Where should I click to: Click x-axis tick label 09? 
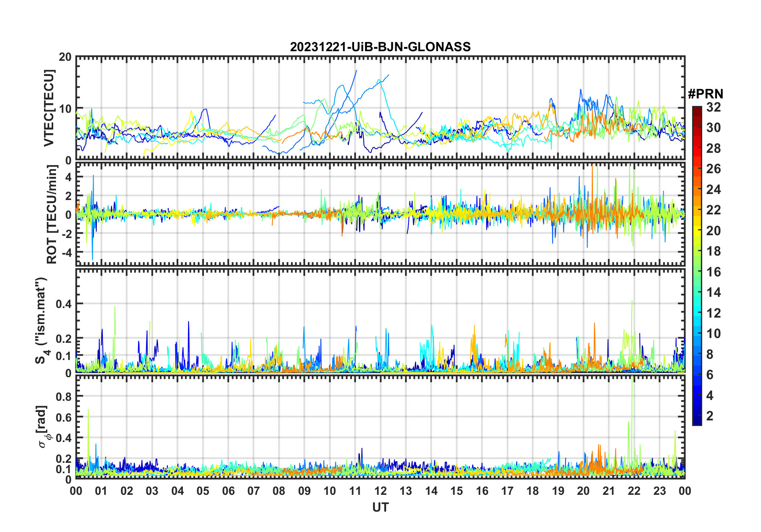coord(304,491)
